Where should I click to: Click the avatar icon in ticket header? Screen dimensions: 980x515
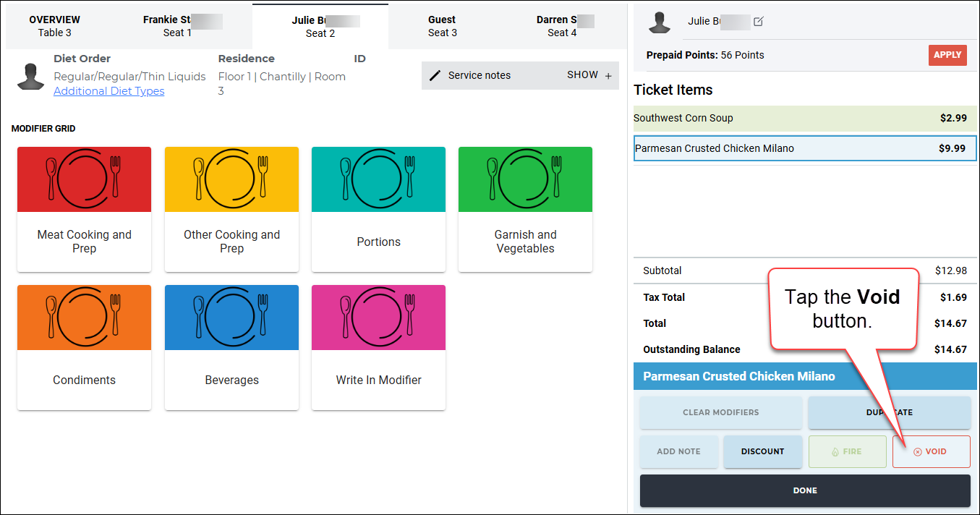(x=660, y=22)
